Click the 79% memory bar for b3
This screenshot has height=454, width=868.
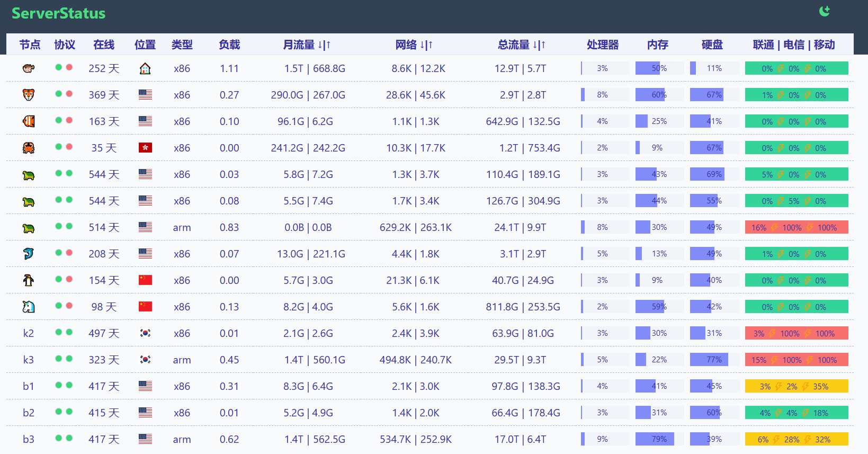(x=659, y=439)
